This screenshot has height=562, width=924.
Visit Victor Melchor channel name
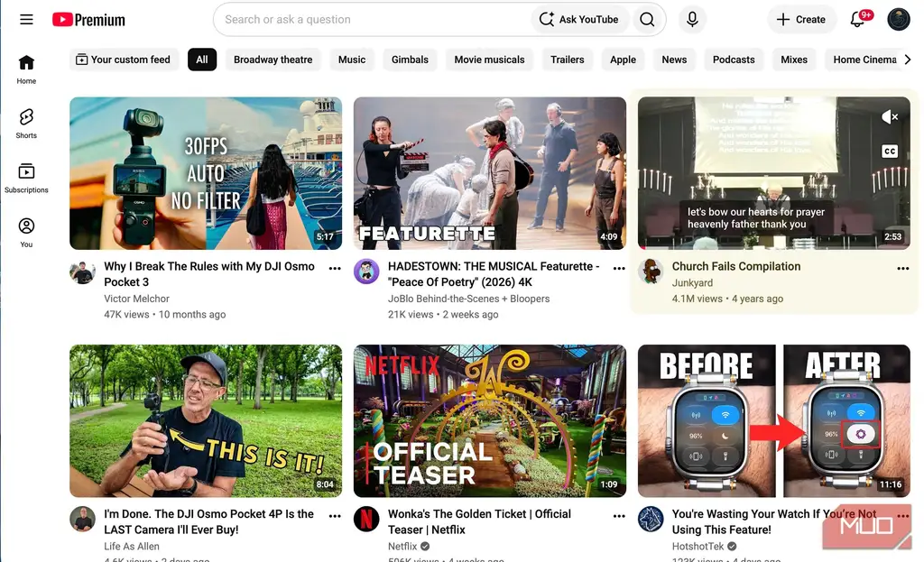pyautogui.click(x=137, y=299)
